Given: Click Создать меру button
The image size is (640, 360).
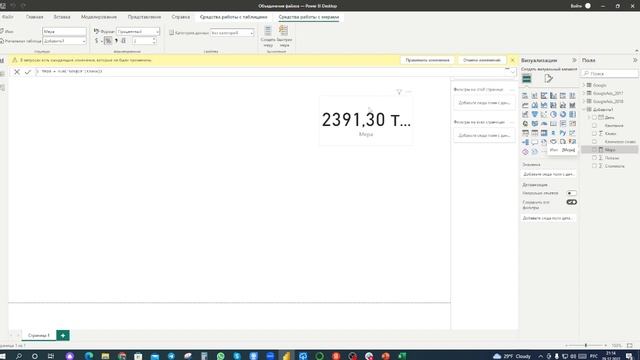Looking at the screenshot, I should point(268,36).
